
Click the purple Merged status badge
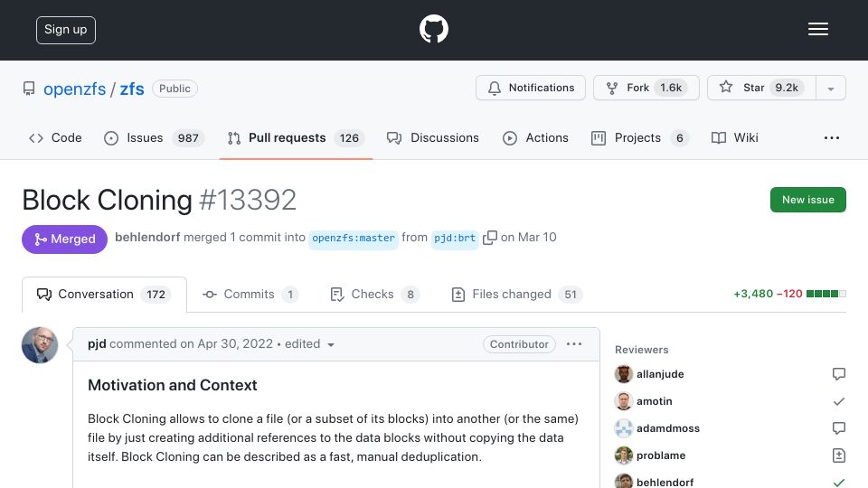tap(65, 239)
